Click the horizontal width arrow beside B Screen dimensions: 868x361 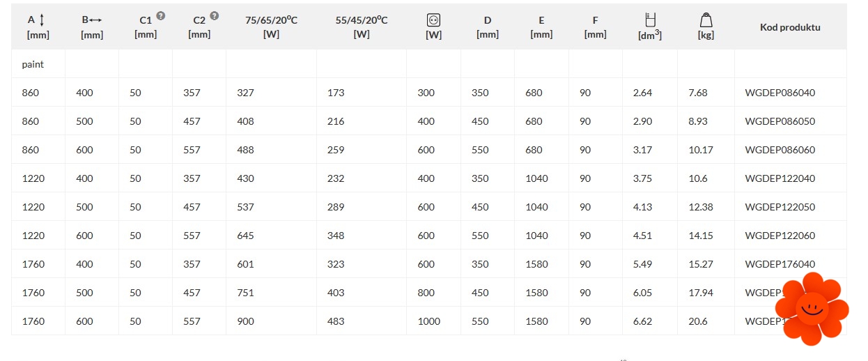tap(97, 20)
